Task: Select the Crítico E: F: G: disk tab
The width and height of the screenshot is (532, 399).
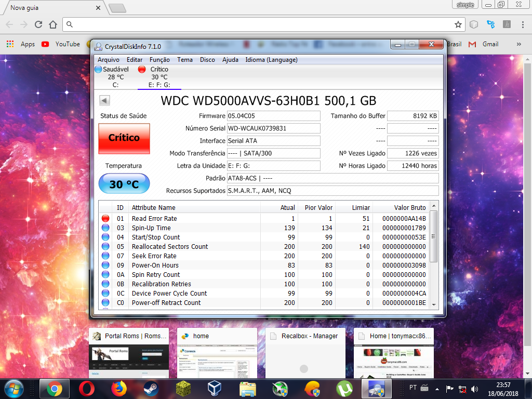Action: click(x=159, y=77)
